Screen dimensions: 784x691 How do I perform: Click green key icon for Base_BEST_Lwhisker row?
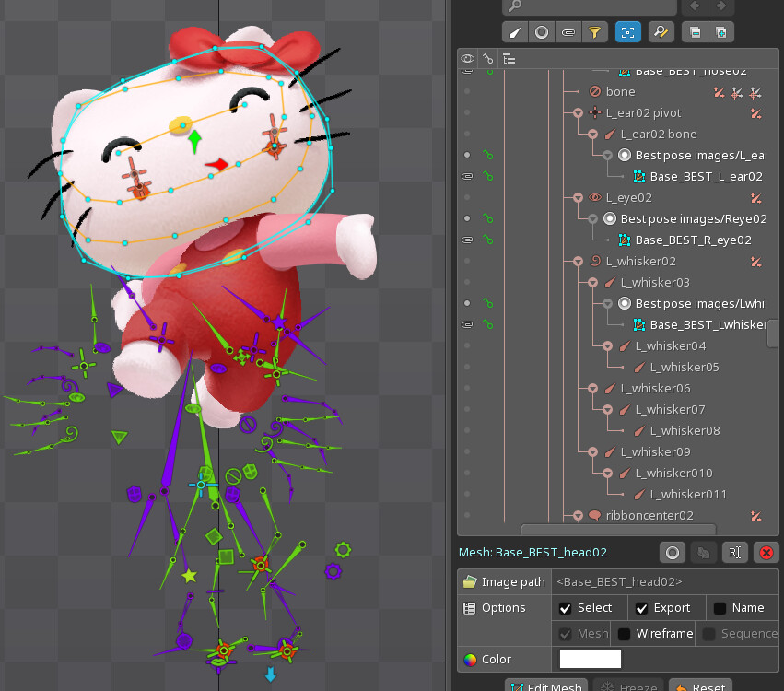click(488, 324)
